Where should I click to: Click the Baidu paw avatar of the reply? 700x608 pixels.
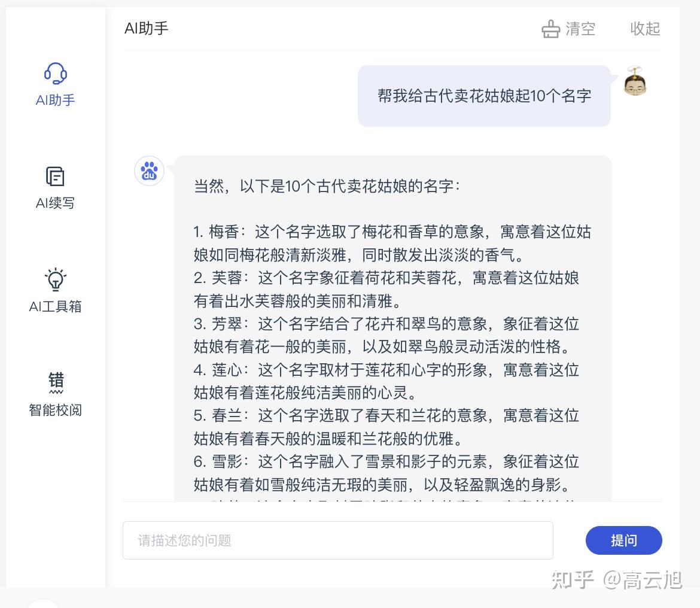click(x=149, y=172)
